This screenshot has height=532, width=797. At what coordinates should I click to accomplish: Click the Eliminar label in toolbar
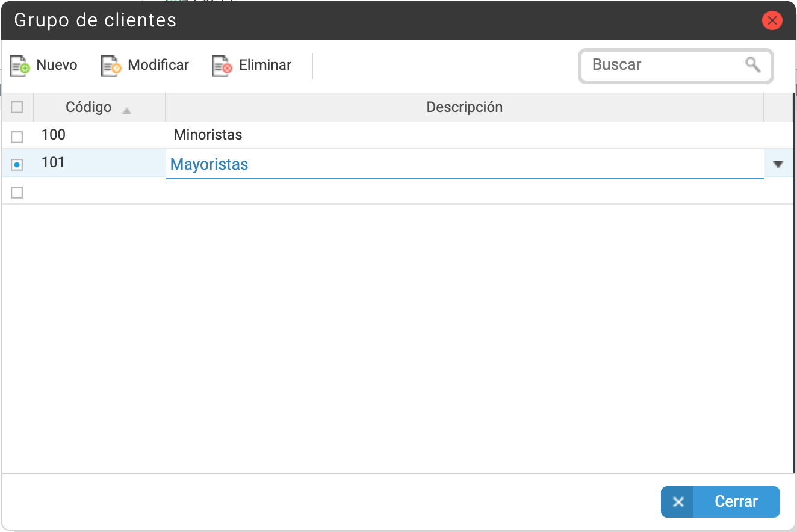265,65
